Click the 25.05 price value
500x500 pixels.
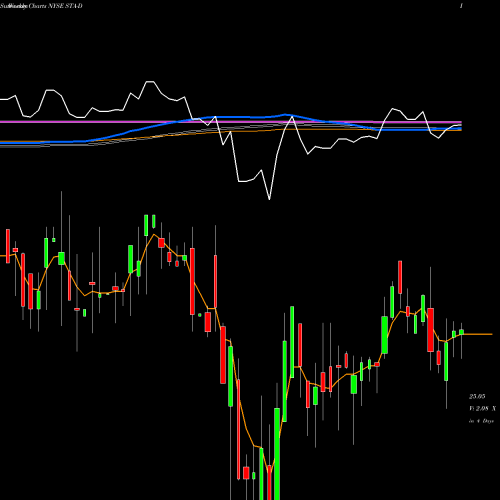pos(477,396)
